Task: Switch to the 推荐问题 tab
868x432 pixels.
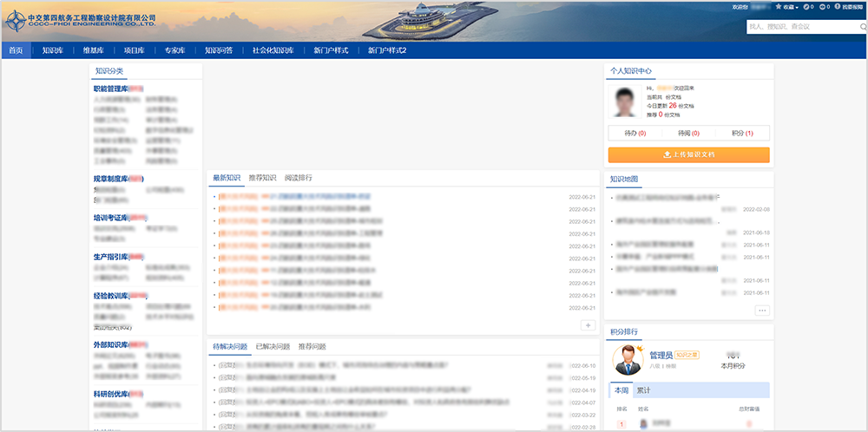Action: coord(312,347)
